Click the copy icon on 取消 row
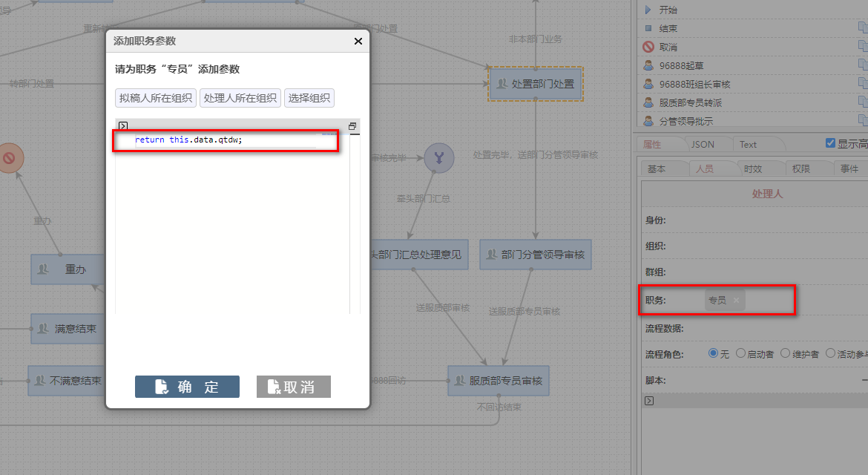The width and height of the screenshot is (868, 475). (x=863, y=46)
